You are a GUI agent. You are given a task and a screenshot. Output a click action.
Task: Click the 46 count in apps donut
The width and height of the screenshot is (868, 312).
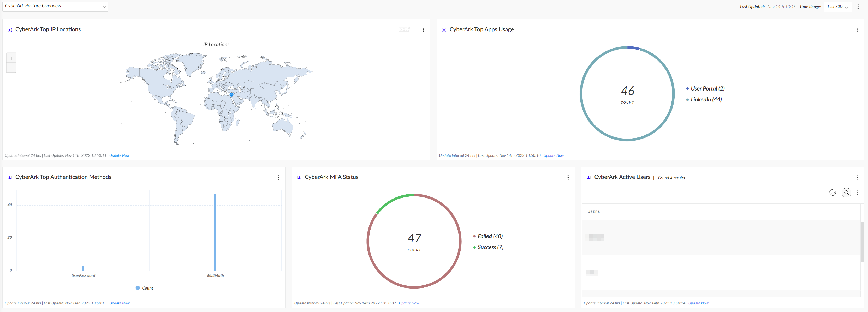click(x=627, y=91)
